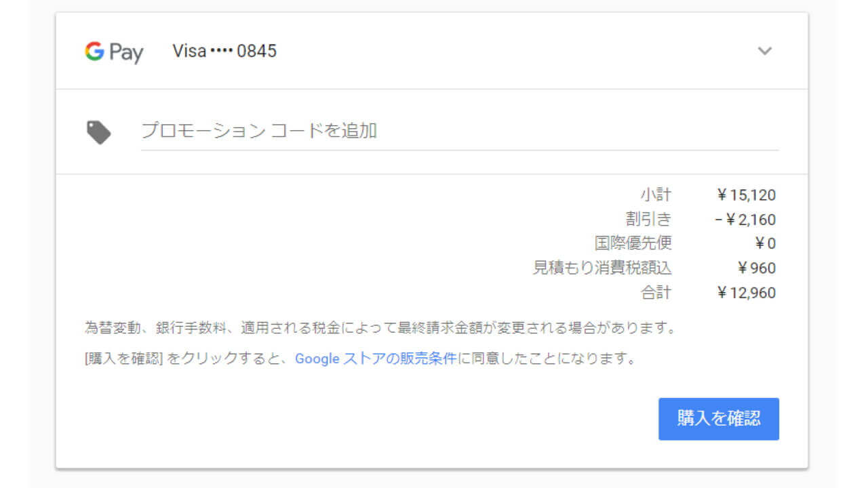Click the 見積もり消費税額込 label

pyautogui.click(x=602, y=268)
